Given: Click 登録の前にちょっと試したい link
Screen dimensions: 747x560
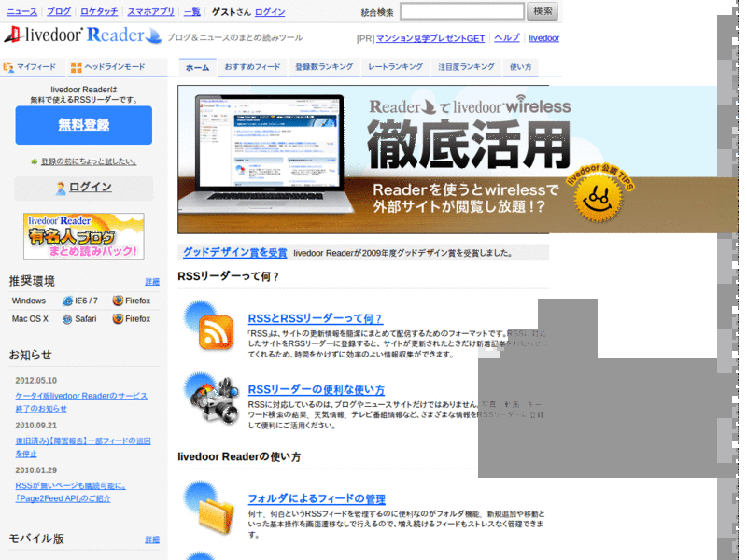Looking at the screenshot, I should 89,161.
